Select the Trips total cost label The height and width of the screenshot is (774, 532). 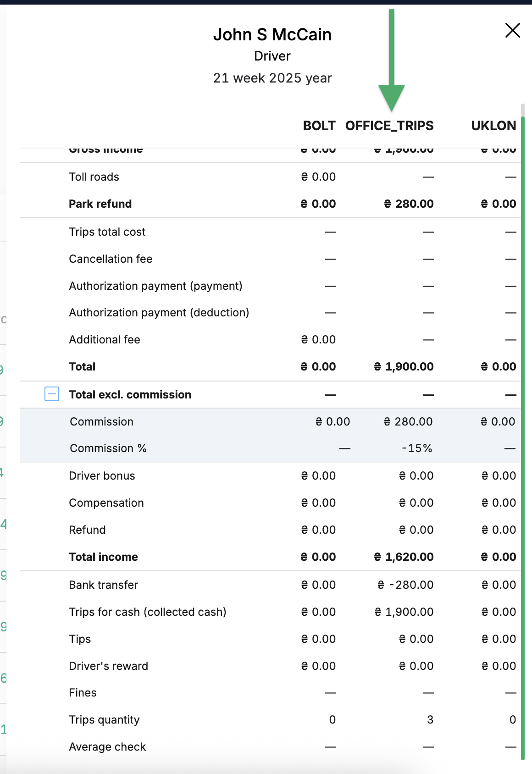(107, 232)
